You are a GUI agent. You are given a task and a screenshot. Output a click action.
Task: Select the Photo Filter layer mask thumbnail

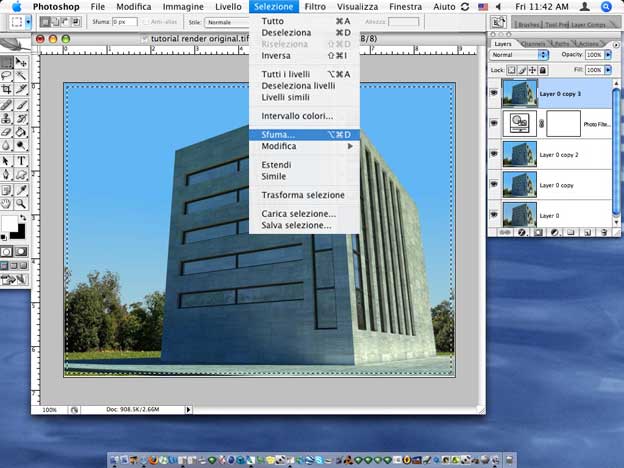click(x=562, y=123)
